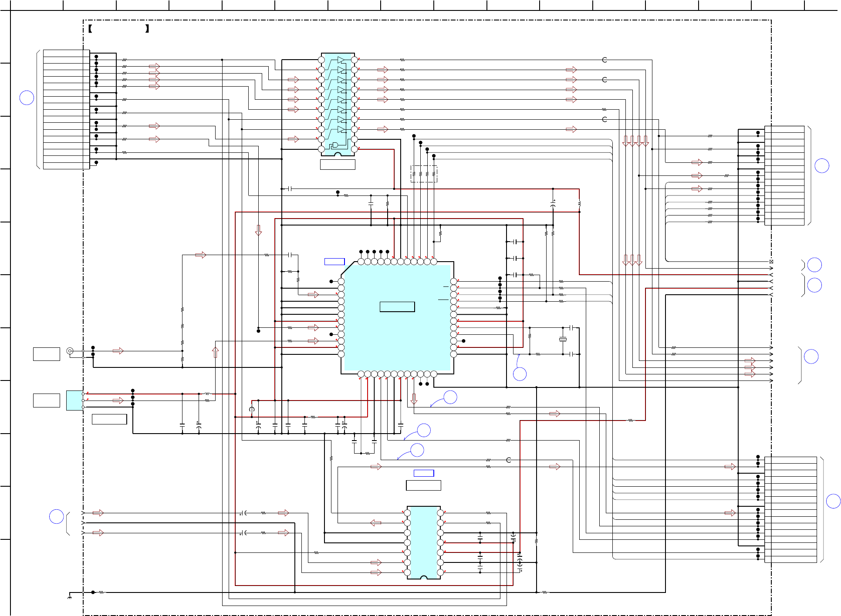Click the ground symbol at the bottom-left corner
Image resolution: width=841 pixels, height=616 pixels.
pos(69,597)
